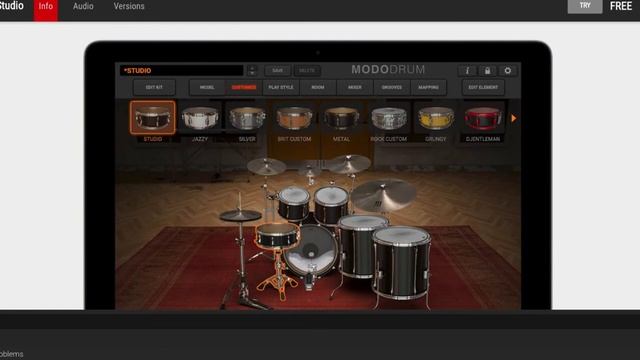Go to the Mapping tab
640x360 pixels.
coord(428,87)
